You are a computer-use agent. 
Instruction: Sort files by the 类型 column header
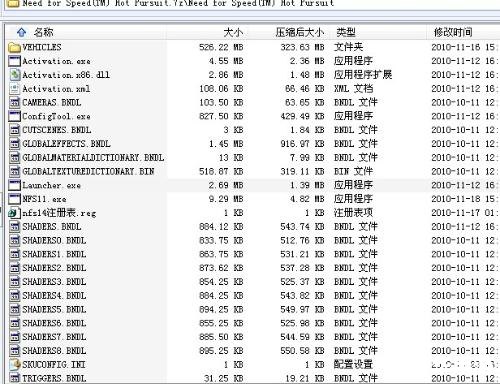click(346, 32)
